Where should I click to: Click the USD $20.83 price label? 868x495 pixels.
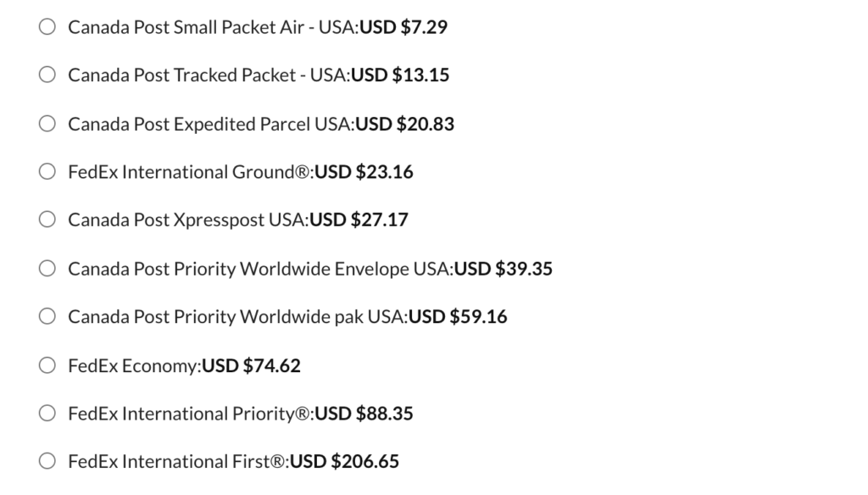pyautogui.click(x=405, y=124)
